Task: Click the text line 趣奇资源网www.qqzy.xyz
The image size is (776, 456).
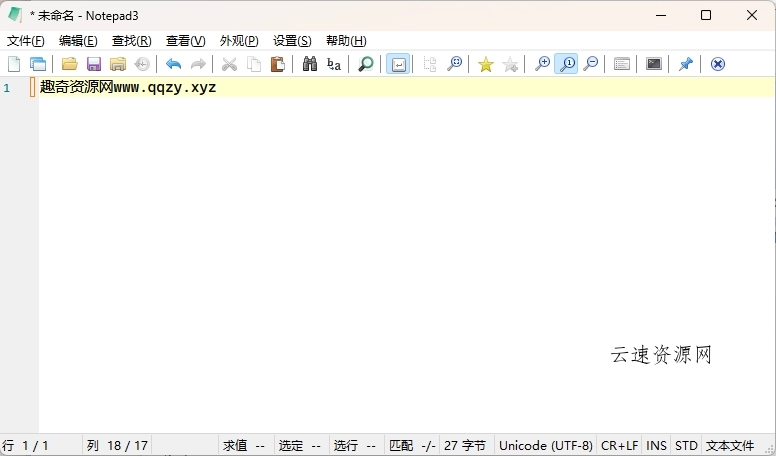Action: tap(128, 88)
